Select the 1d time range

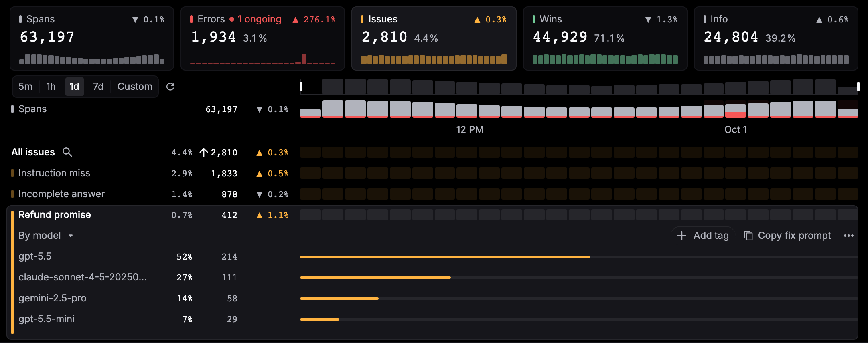pyautogui.click(x=74, y=87)
